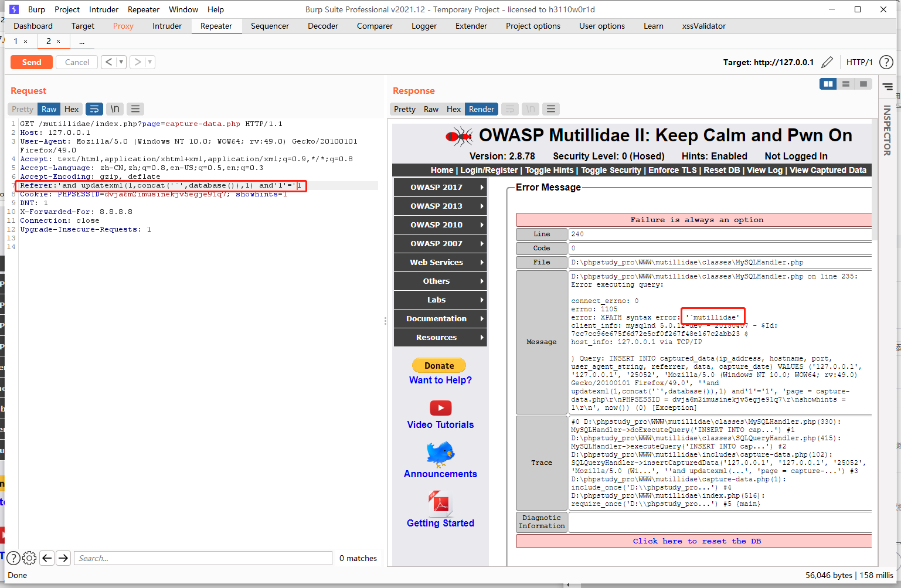Go back to previous request in history
This screenshot has width=901, height=588.
(108, 62)
